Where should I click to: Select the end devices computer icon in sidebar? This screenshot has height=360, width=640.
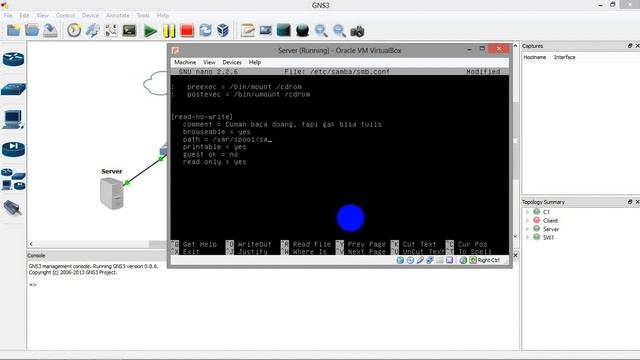[13, 120]
